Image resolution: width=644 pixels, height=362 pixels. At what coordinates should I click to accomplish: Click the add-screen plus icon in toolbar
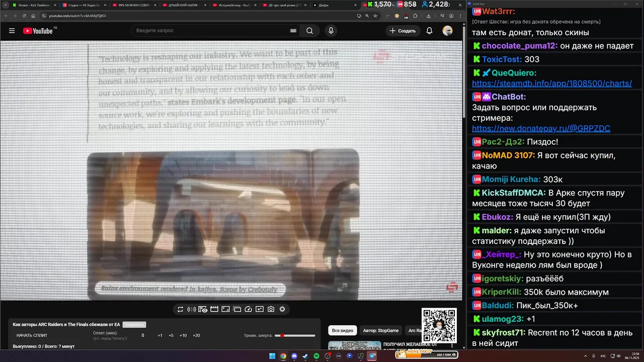260,309
